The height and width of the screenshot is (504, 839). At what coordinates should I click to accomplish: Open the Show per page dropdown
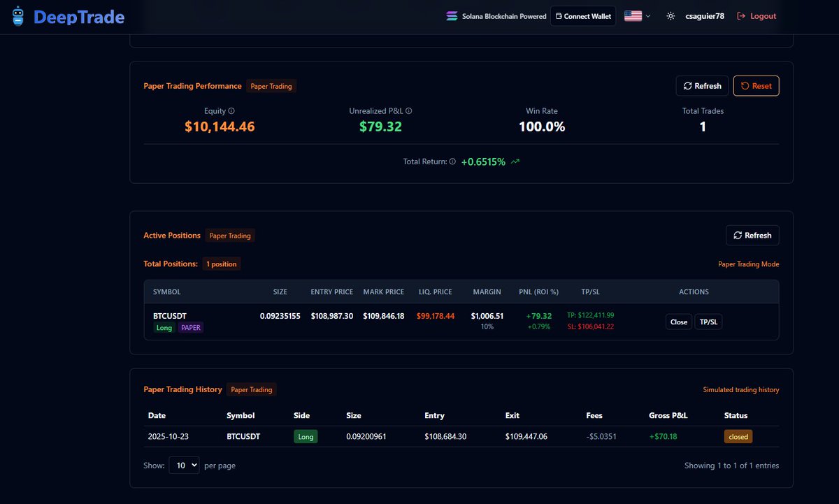184,465
